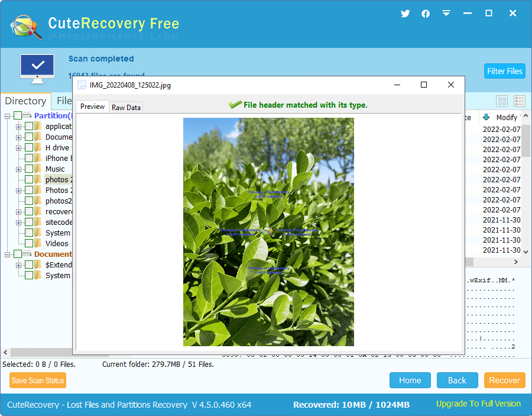Click the 'Current folder: 279.7MB / 51 Files.' status text
532x416 pixels.
pos(158,365)
